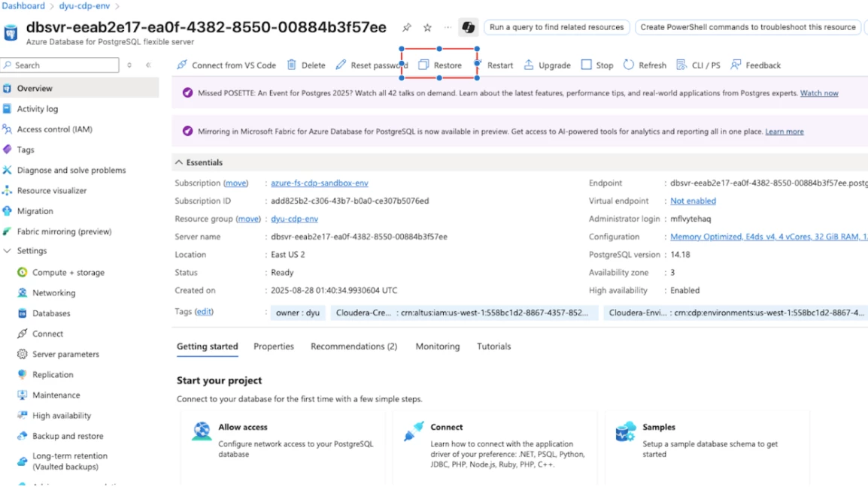This screenshot has height=490, width=868.
Task: Collapse the Essentials section
Action: [179, 162]
